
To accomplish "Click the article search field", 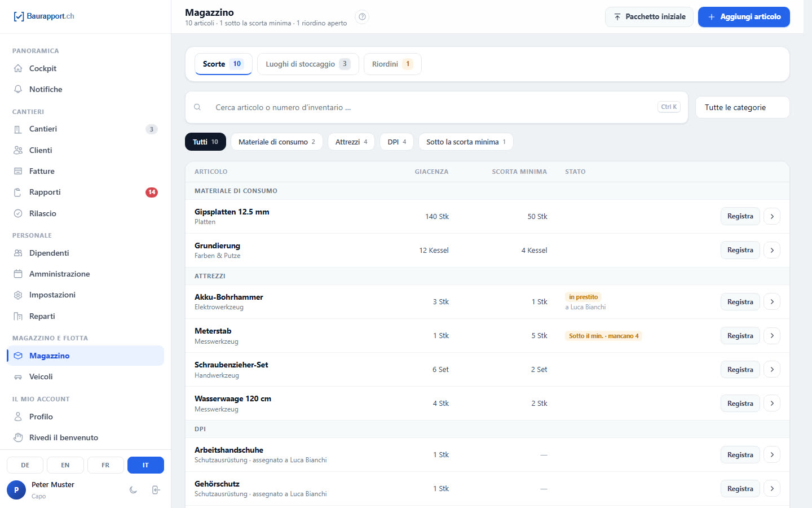I will 436,107.
